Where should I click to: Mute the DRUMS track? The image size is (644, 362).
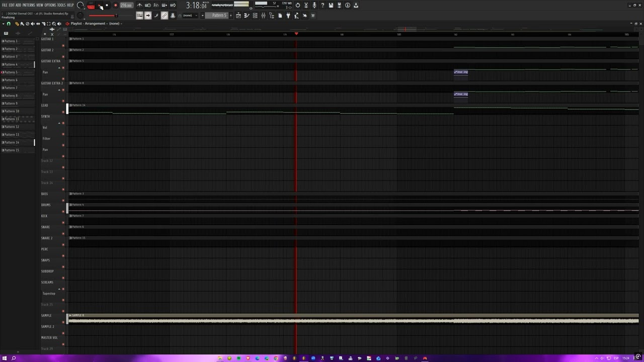63,211
